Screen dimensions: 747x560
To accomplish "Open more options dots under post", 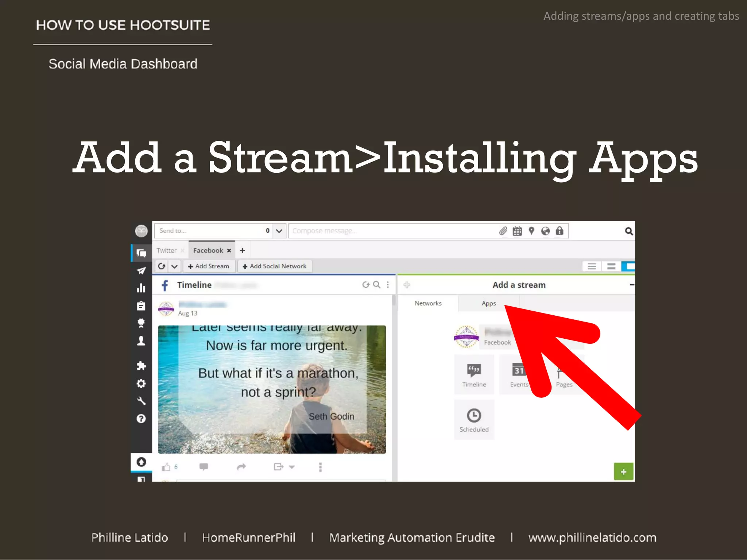I will click(x=320, y=467).
